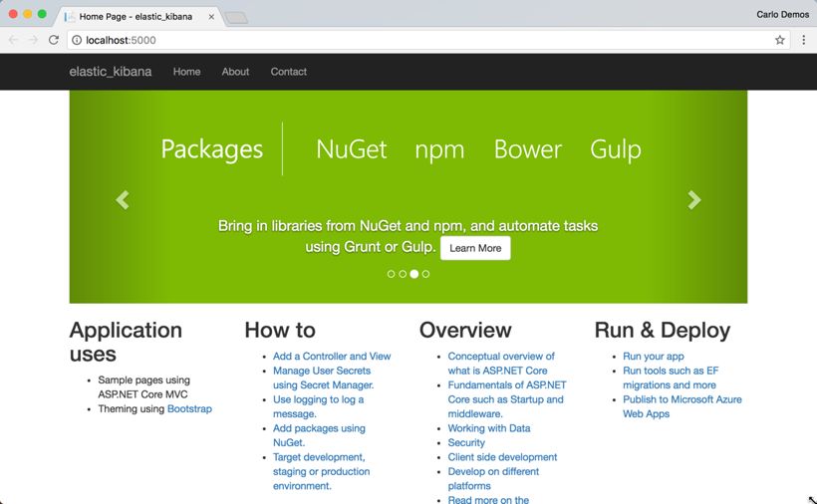Click the Overview heading
This screenshot has height=504, width=817.
[465, 330]
